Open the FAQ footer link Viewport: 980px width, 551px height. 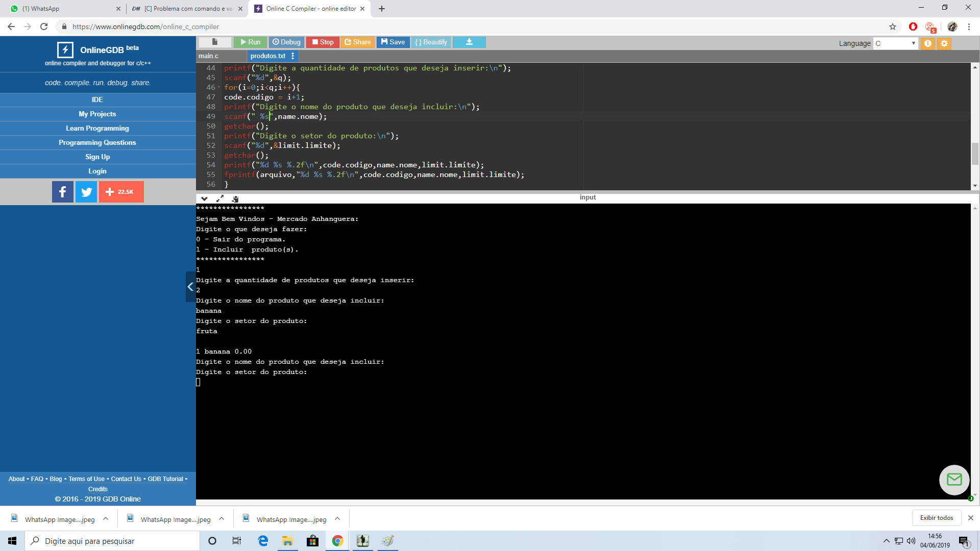point(37,479)
